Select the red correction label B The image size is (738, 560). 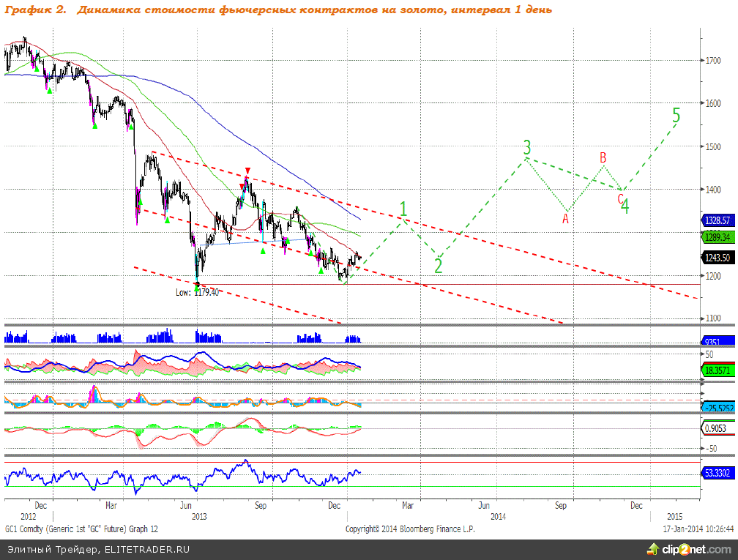point(603,157)
